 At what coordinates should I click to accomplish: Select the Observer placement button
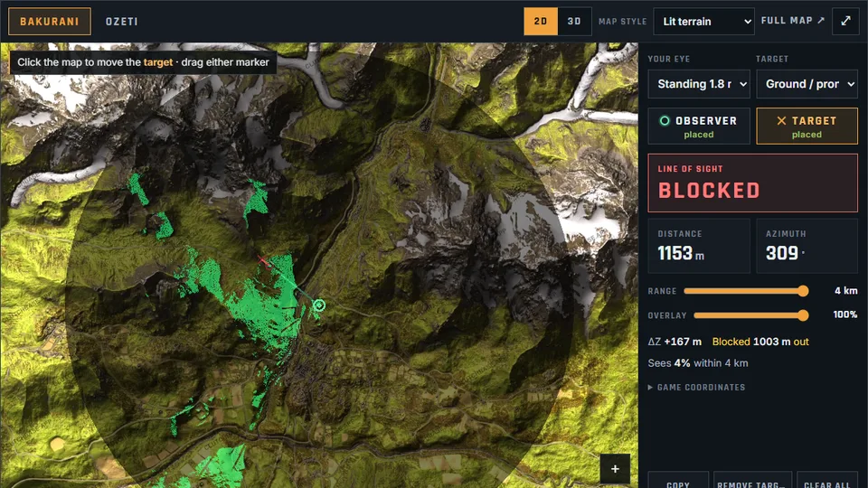tap(699, 127)
